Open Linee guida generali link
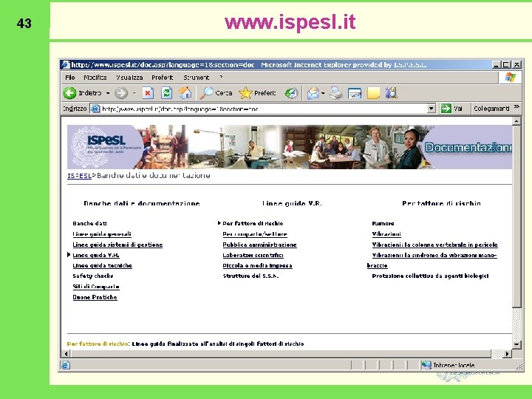 pyautogui.click(x=102, y=234)
